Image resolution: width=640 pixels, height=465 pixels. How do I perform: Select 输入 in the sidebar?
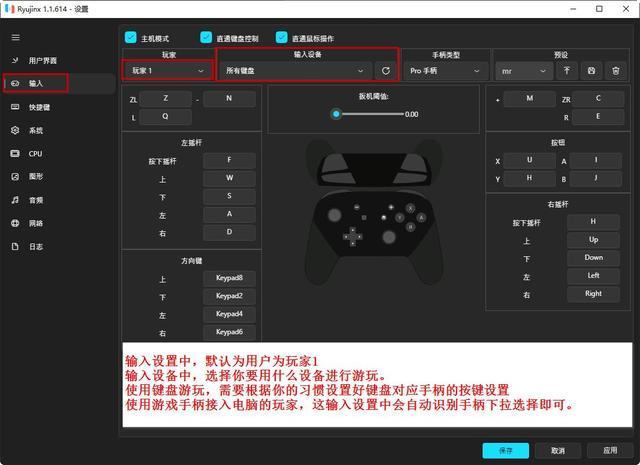(x=58, y=83)
